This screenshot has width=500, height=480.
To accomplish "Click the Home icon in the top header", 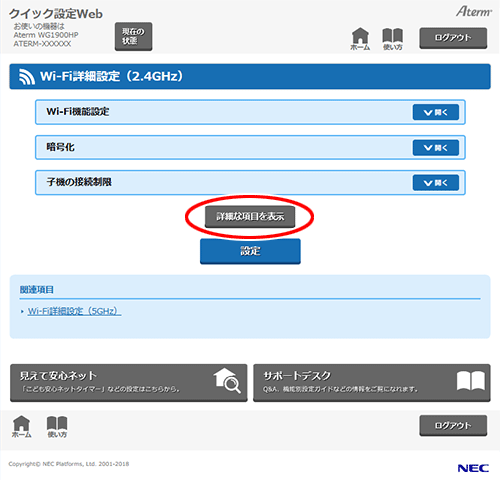I will coord(360,39).
